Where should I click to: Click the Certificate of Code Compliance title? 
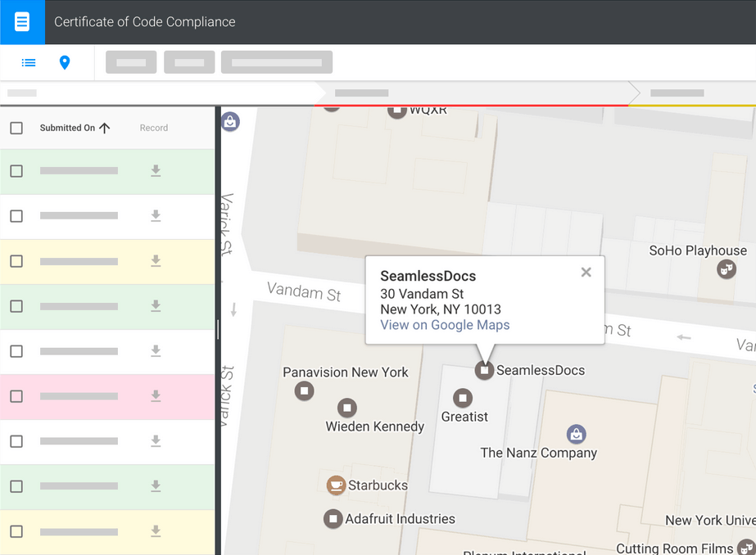(x=145, y=22)
